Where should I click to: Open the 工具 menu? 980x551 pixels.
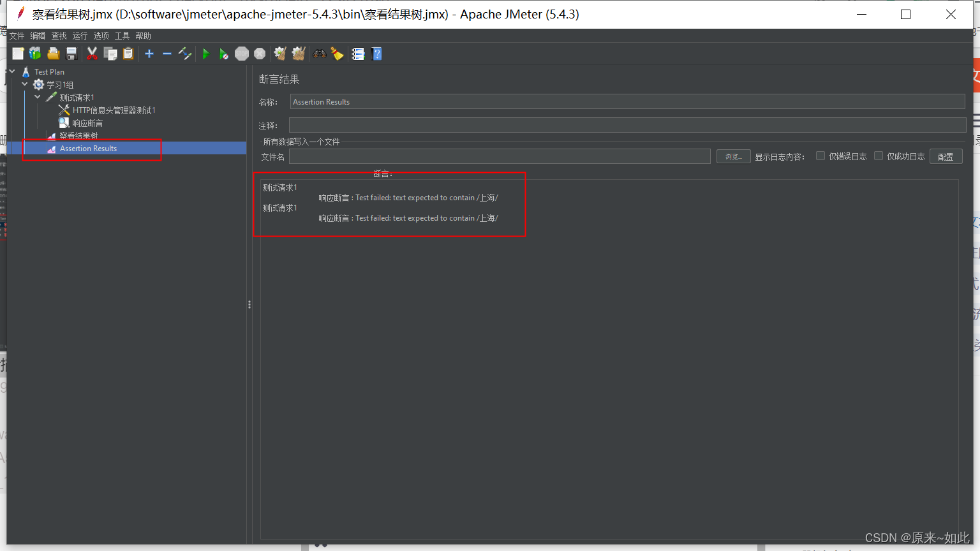tap(122, 36)
